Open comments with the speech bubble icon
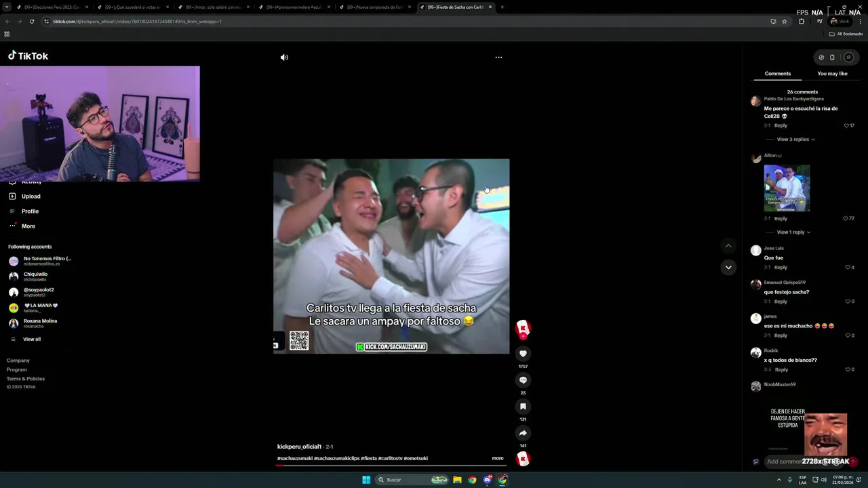868x488 pixels. (x=523, y=380)
